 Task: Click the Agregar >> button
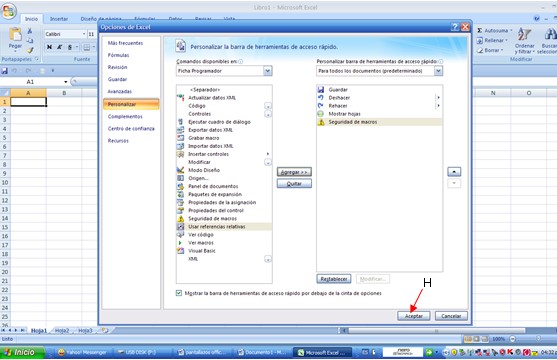coord(294,172)
